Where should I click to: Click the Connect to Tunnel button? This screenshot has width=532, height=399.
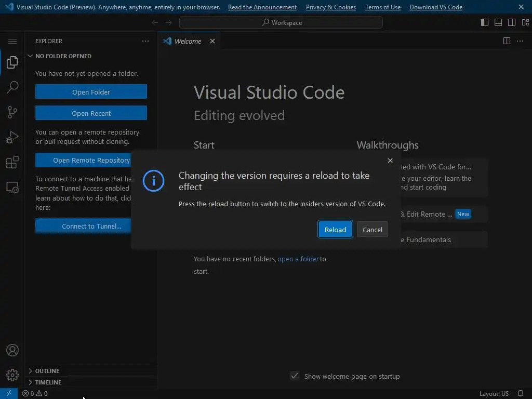click(84, 226)
